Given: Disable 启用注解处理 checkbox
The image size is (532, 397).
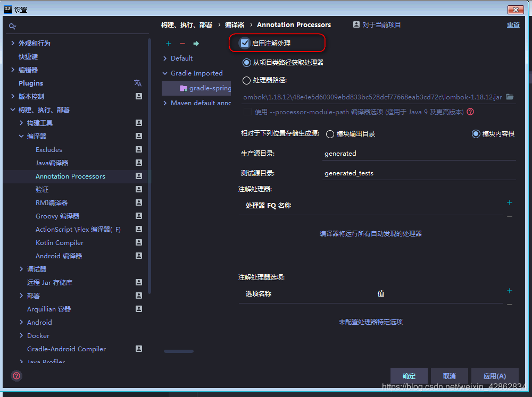Looking at the screenshot, I should point(244,43).
